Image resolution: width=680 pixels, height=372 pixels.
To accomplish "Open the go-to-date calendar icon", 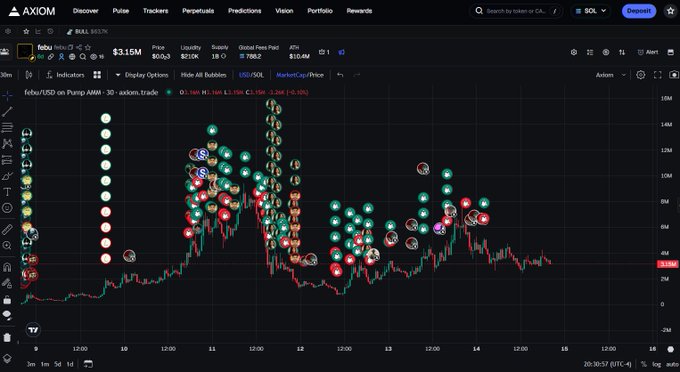I will 88,364.
